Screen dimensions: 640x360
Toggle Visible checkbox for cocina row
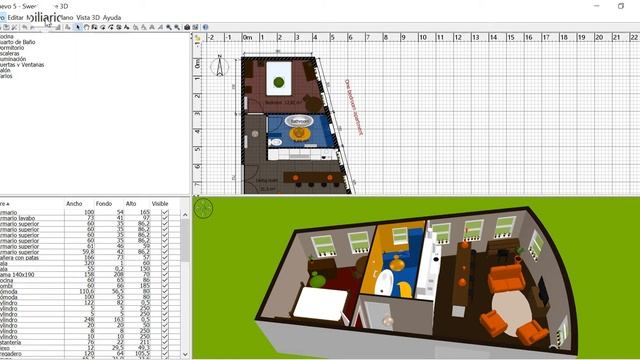(x=164, y=280)
